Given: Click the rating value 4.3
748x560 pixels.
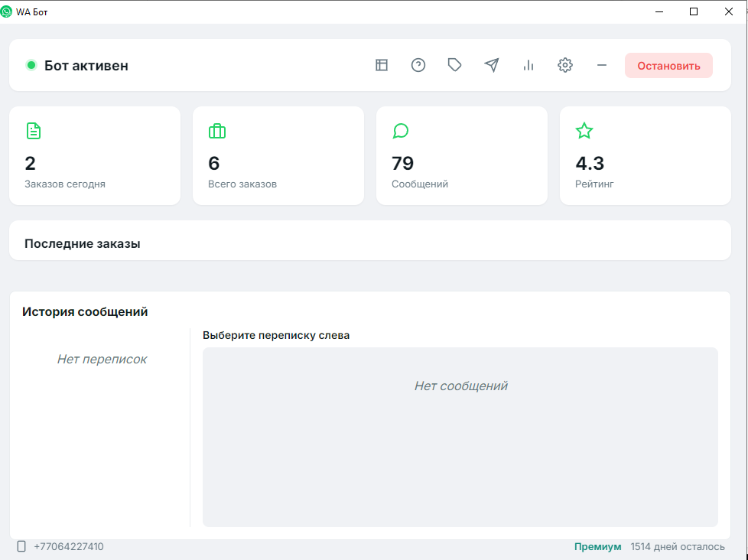Looking at the screenshot, I should [x=590, y=164].
